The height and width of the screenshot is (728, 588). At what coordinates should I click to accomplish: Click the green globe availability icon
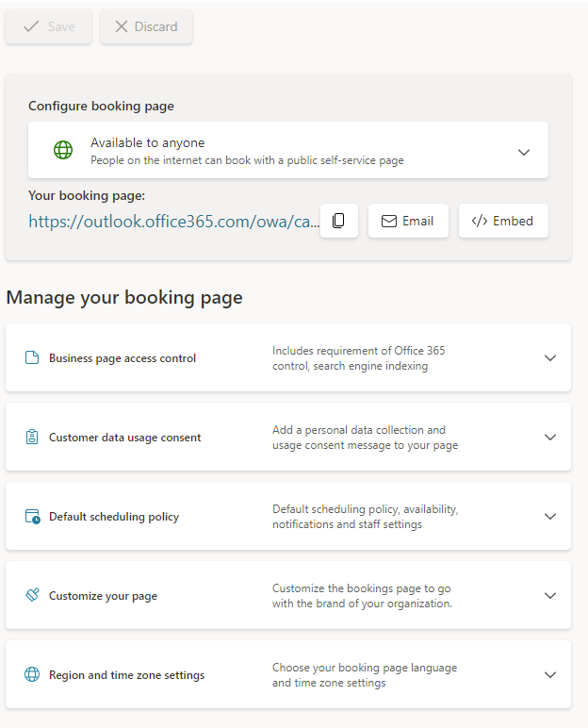point(63,150)
